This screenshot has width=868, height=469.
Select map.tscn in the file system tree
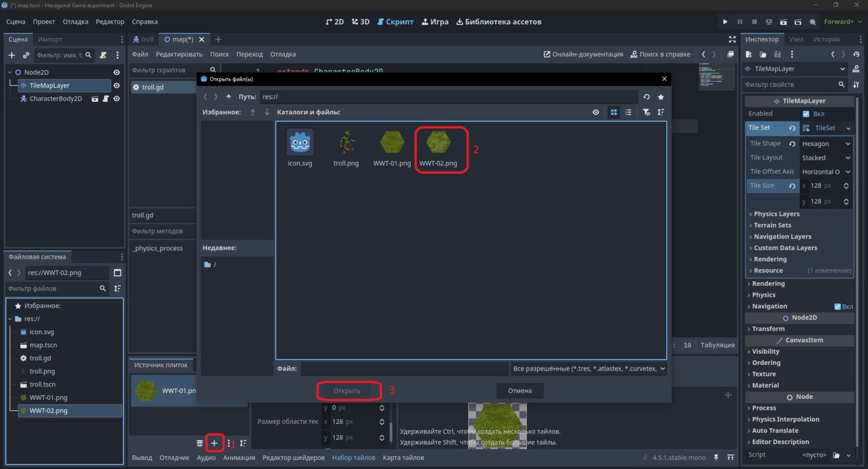43,345
